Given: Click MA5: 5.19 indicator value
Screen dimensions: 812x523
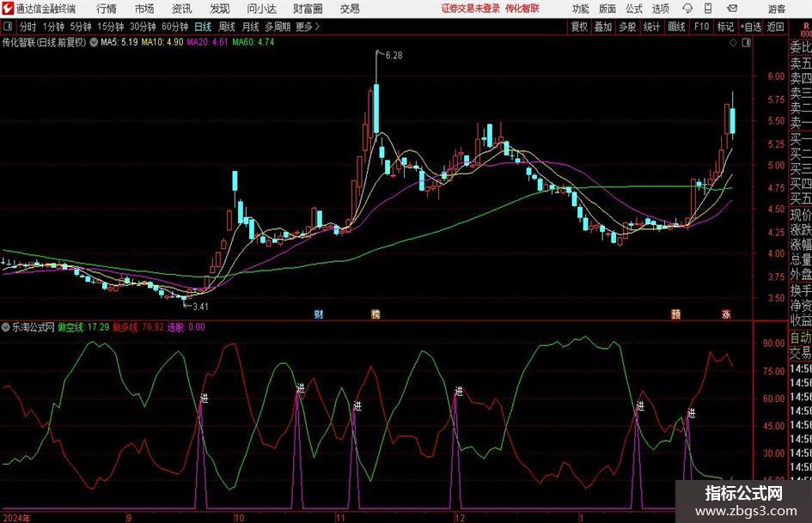Looking at the screenshot, I should (119, 42).
